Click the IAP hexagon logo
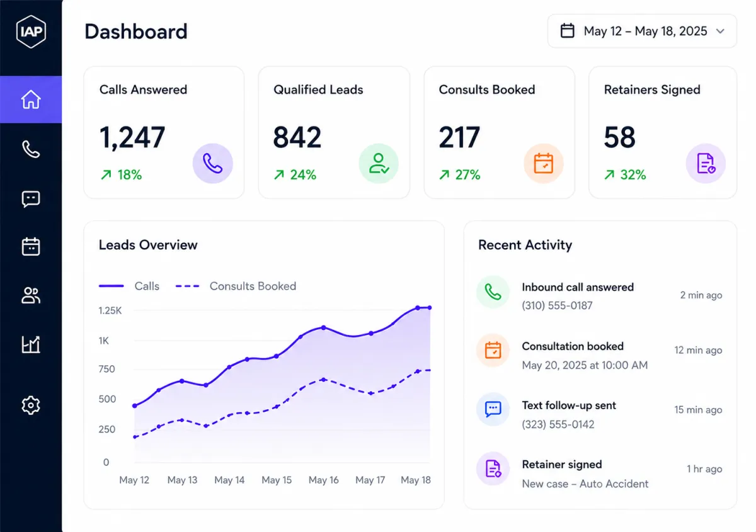The height and width of the screenshot is (532, 756). (31, 31)
